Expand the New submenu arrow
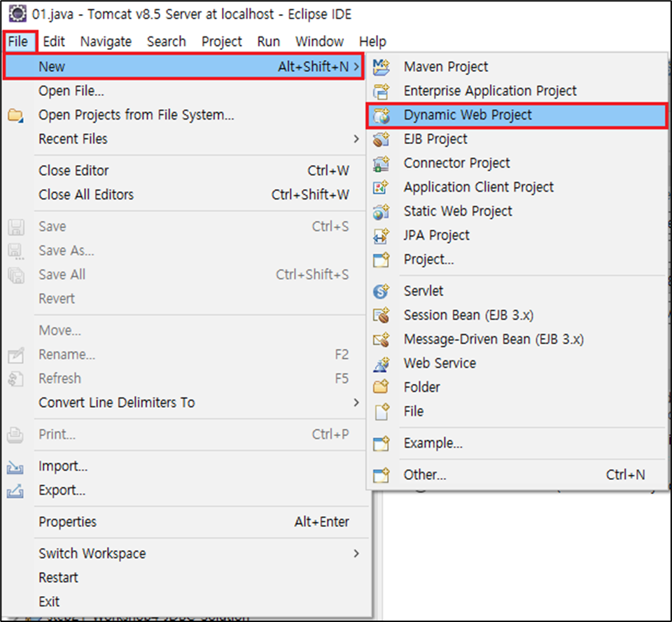The image size is (672, 622). coord(356,67)
